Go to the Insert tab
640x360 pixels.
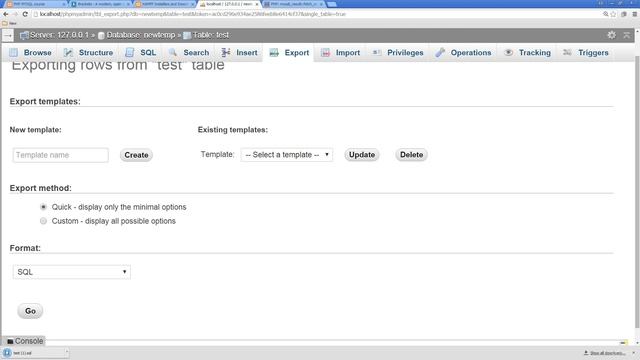(x=240, y=53)
